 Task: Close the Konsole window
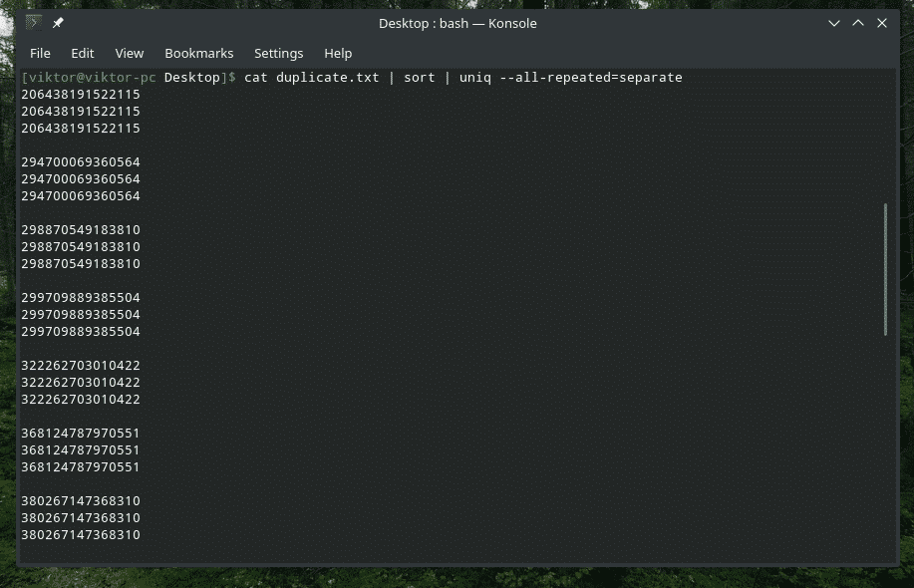tap(882, 23)
